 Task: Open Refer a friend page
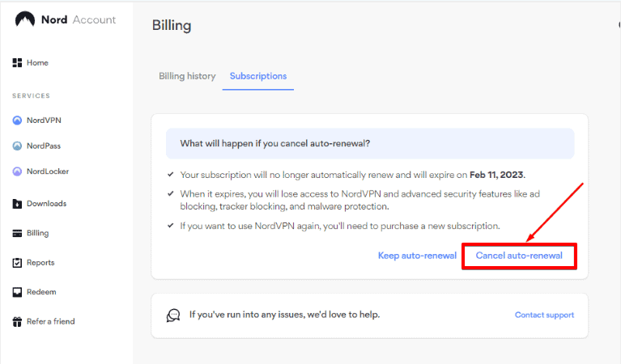point(50,322)
